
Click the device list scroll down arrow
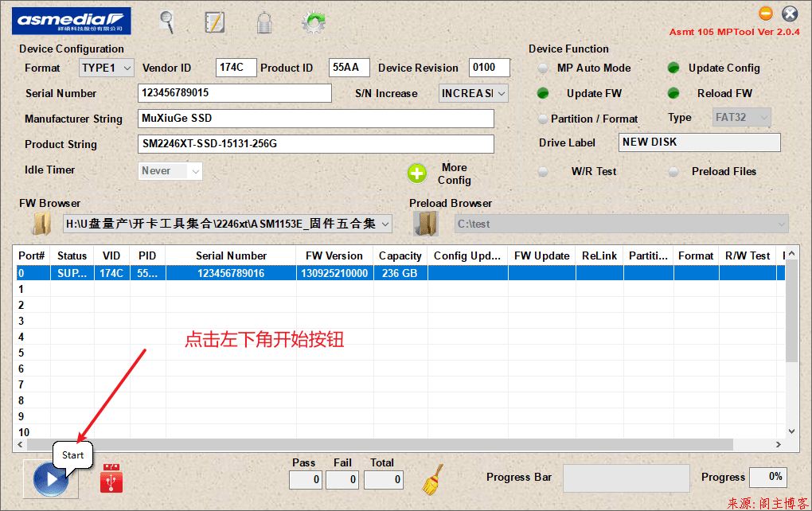pos(792,431)
